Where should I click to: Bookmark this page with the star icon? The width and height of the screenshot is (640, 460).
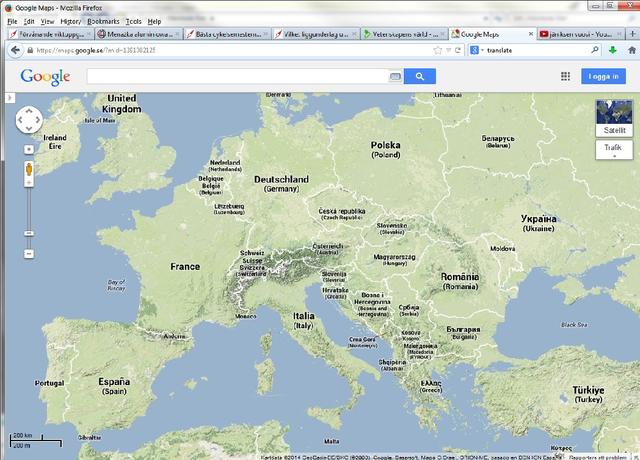pyautogui.click(x=438, y=50)
